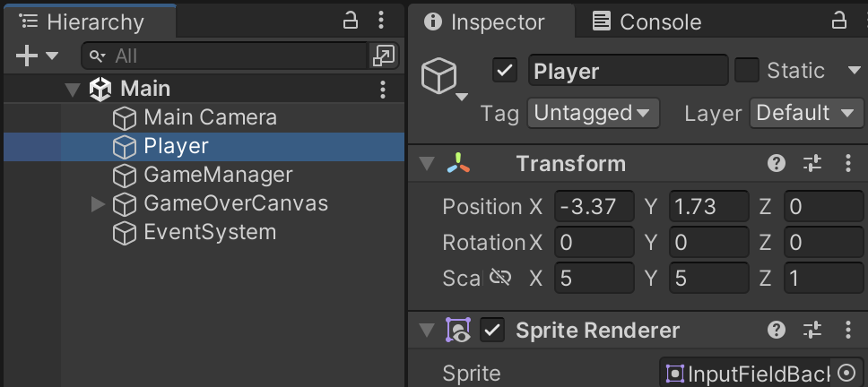This screenshot has height=387, width=868.
Task: Open the Transform component help icon
Action: coord(777,163)
